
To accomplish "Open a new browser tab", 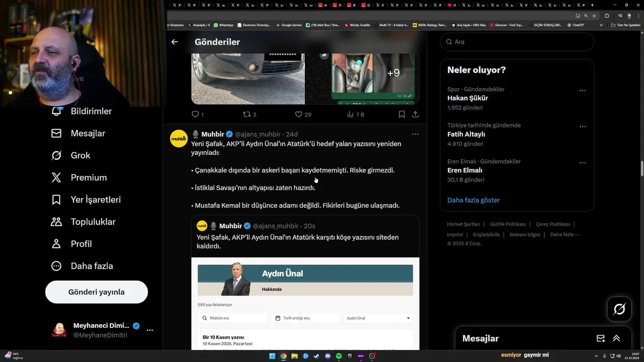I will (x=592, y=5).
